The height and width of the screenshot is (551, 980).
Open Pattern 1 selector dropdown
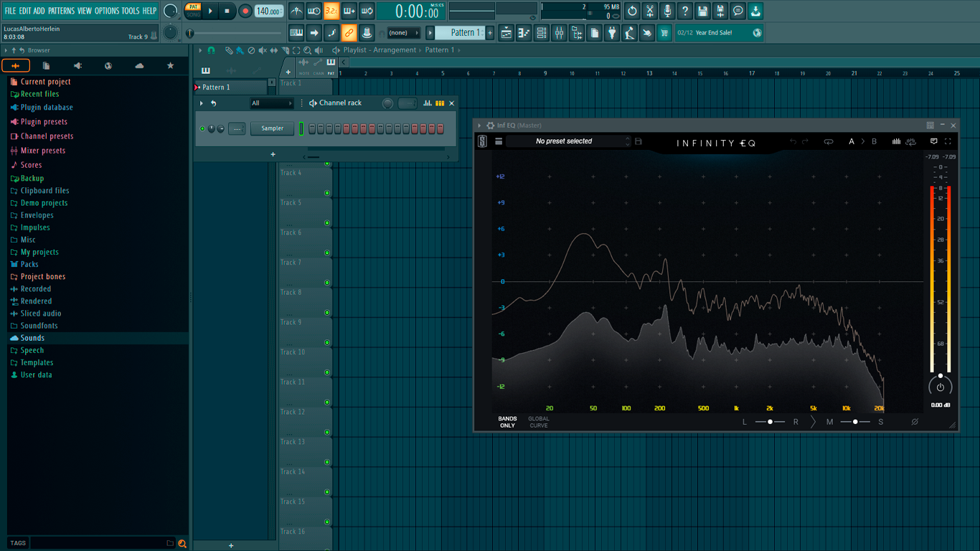[462, 32]
